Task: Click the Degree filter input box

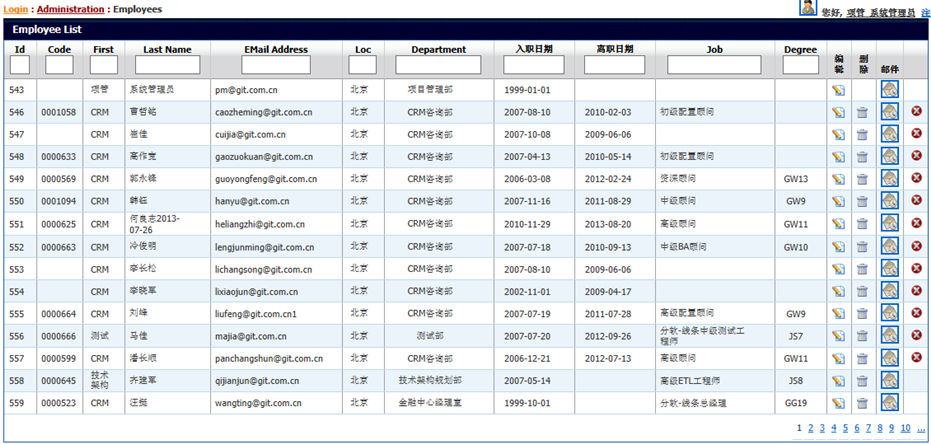Action: [x=800, y=65]
